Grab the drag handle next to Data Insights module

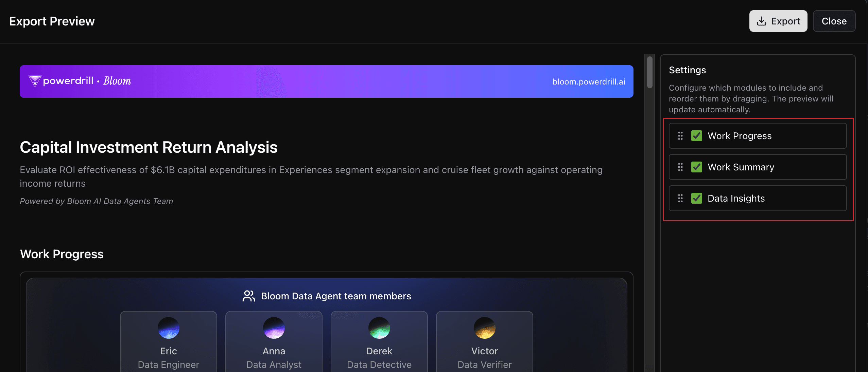pyautogui.click(x=680, y=198)
